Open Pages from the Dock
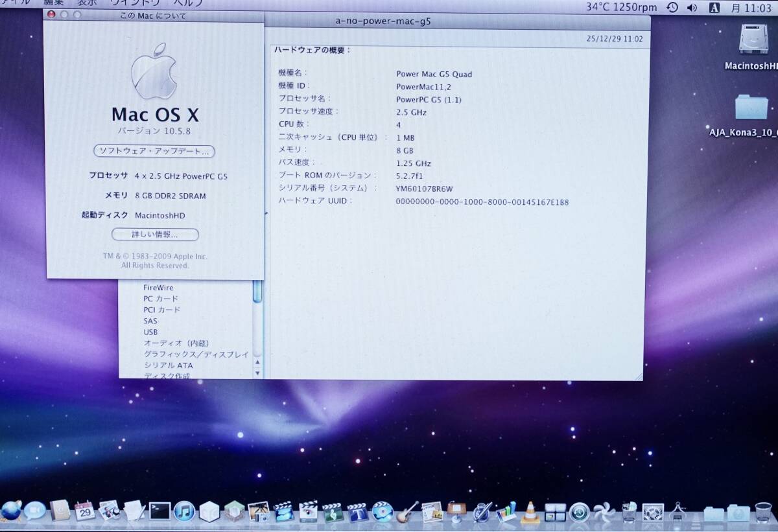 483,511
